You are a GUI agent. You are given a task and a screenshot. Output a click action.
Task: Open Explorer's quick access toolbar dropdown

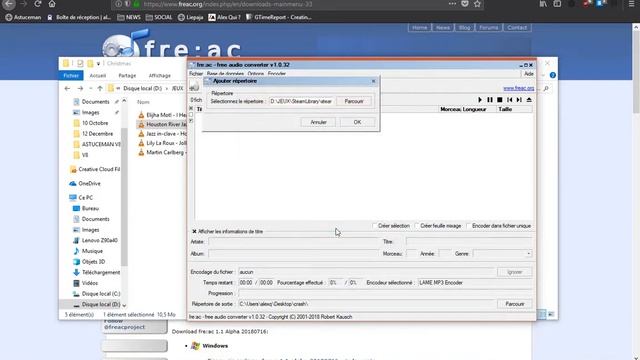pyautogui.click(x=98, y=64)
